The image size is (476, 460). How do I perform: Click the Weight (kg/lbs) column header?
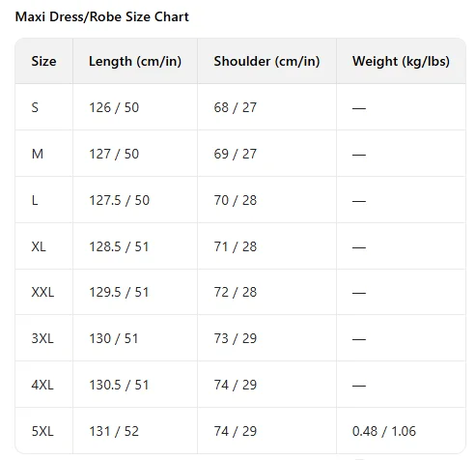pyautogui.click(x=401, y=61)
